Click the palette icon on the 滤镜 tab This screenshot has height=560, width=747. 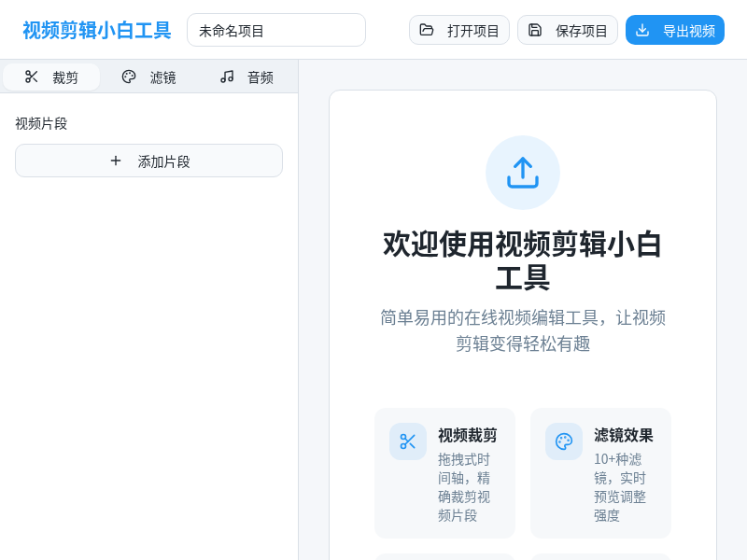pyautogui.click(x=129, y=77)
